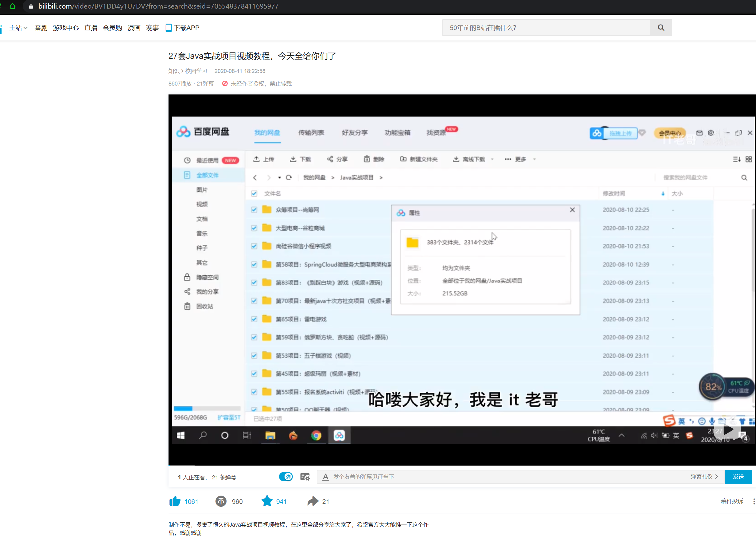
Task: Click Chrome icon in video taskbar
Action: tap(316, 435)
